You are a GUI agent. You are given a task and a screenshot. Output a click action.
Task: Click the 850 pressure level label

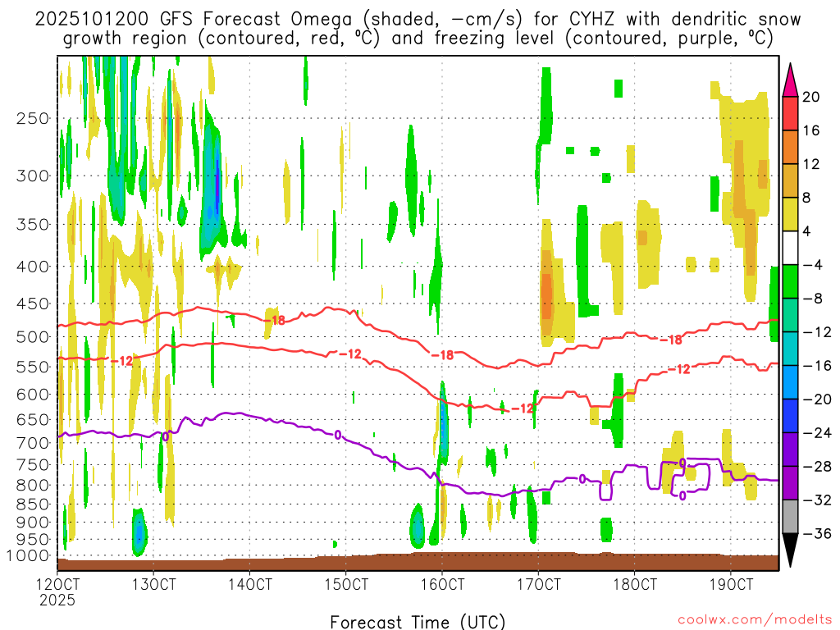33,504
